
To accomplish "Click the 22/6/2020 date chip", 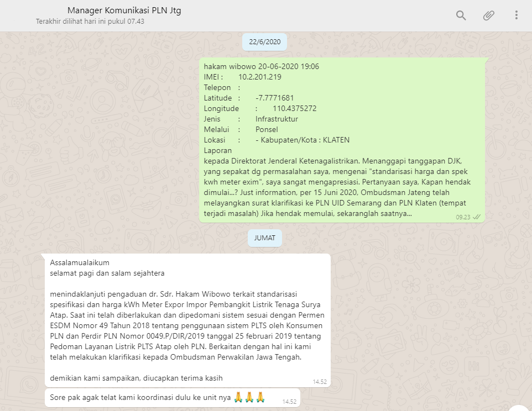I will pos(265,42).
